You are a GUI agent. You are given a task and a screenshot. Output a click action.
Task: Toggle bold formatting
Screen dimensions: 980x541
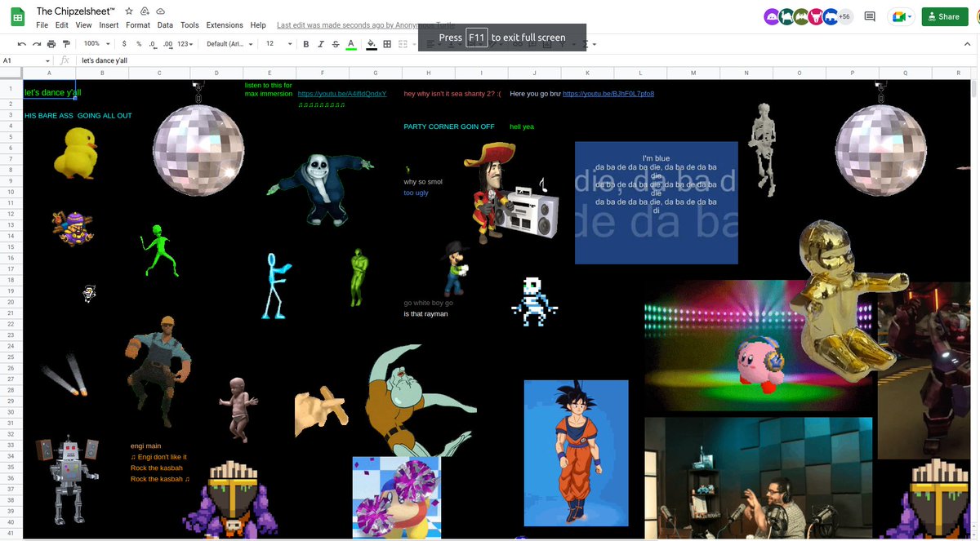tap(306, 44)
